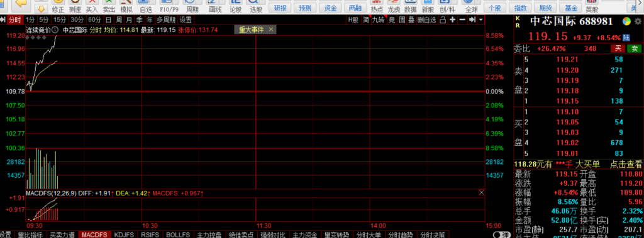Image resolution: width=644 pixels, height=238 pixels.
Task: Close the 重大事件 tag
Action: pos(270,30)
